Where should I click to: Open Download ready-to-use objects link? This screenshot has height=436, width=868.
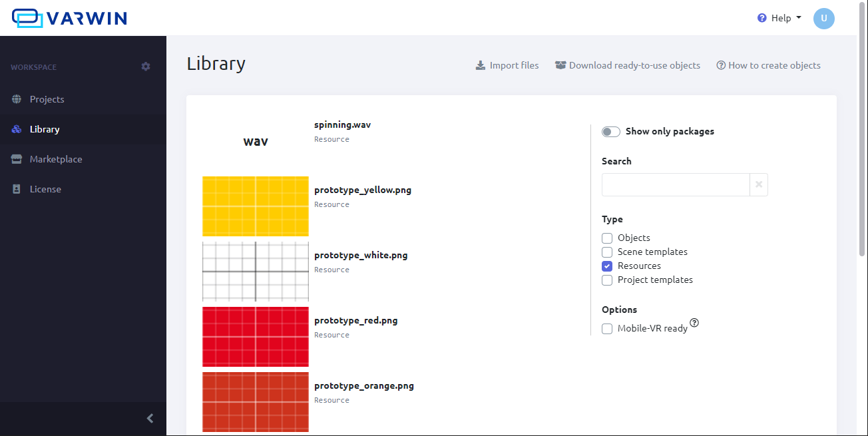[628, 65]
